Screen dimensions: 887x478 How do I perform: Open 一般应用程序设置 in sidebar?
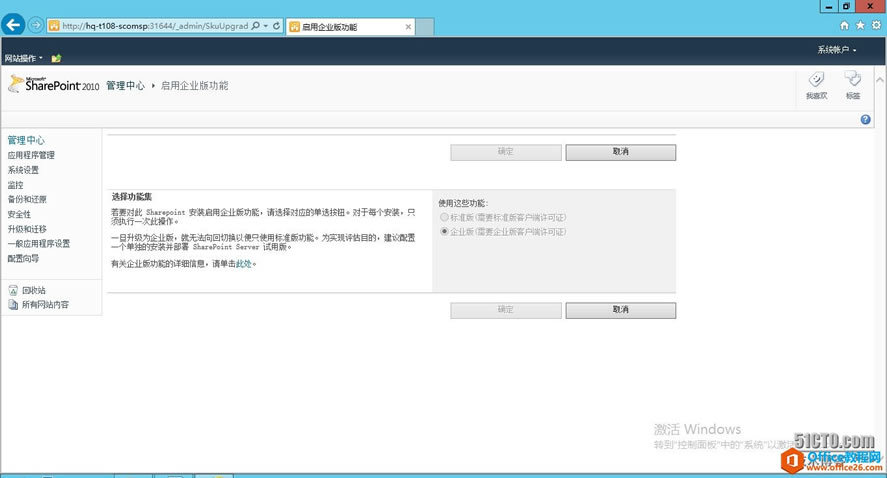(x=39, y=243)
